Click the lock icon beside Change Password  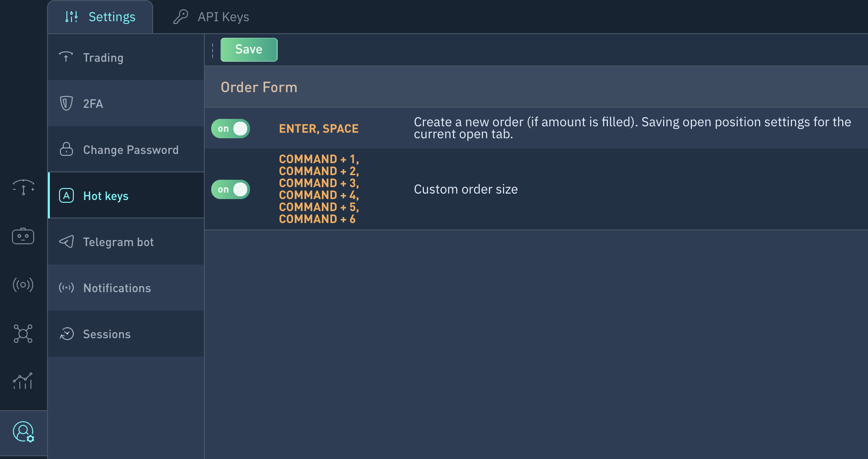(x=66, y=149)
